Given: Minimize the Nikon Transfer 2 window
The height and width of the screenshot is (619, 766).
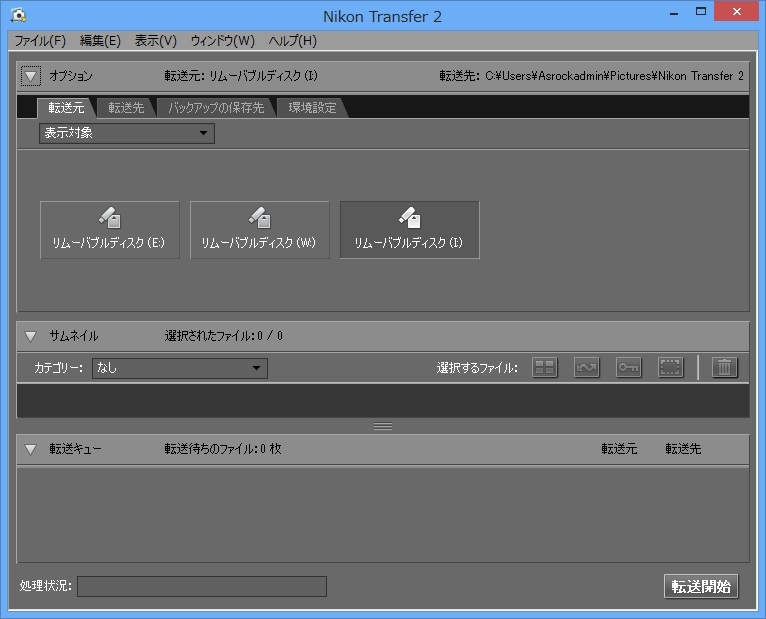Looking at the screenshot, I should coord(674,13).
